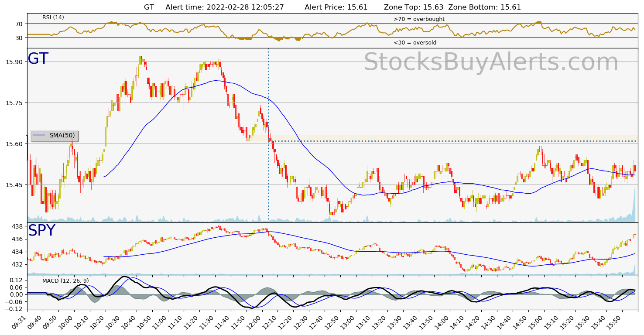
Task: Click the MACD 0.00 axis label
Action: (16, 294)
